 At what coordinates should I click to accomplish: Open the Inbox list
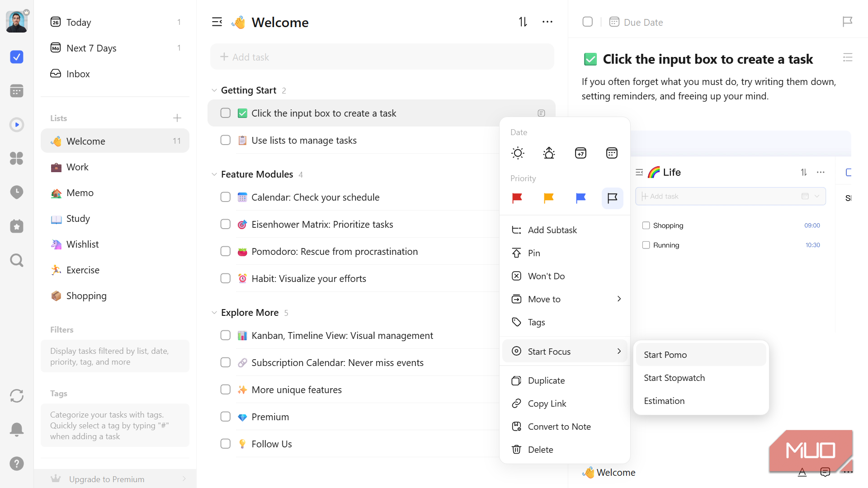pyautogui.click(x=115, y=74)
